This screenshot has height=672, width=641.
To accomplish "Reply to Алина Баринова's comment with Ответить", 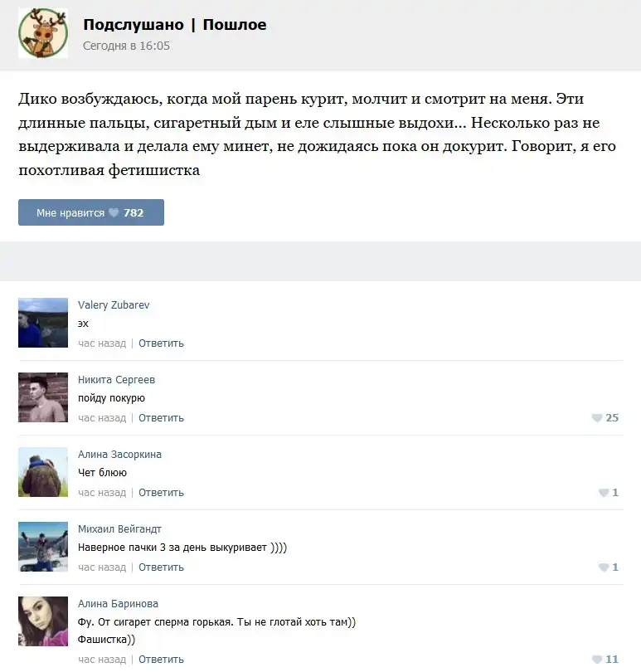I will pyautogui.click(x=161, y=660).
